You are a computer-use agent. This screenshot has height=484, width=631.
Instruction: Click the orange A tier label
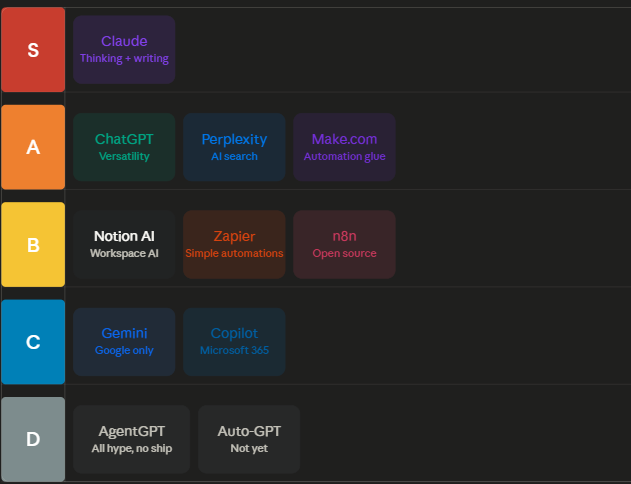[x=33, y=147]
